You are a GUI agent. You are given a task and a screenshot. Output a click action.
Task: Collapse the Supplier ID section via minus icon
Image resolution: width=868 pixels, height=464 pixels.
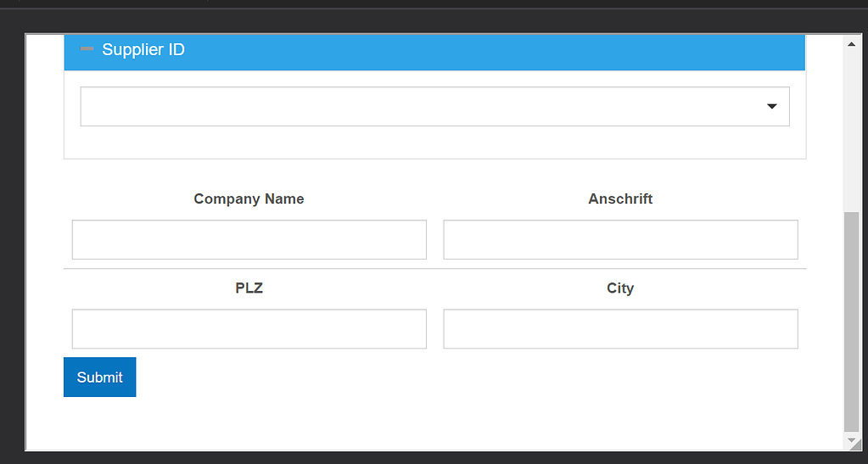(x=87, y=49)
